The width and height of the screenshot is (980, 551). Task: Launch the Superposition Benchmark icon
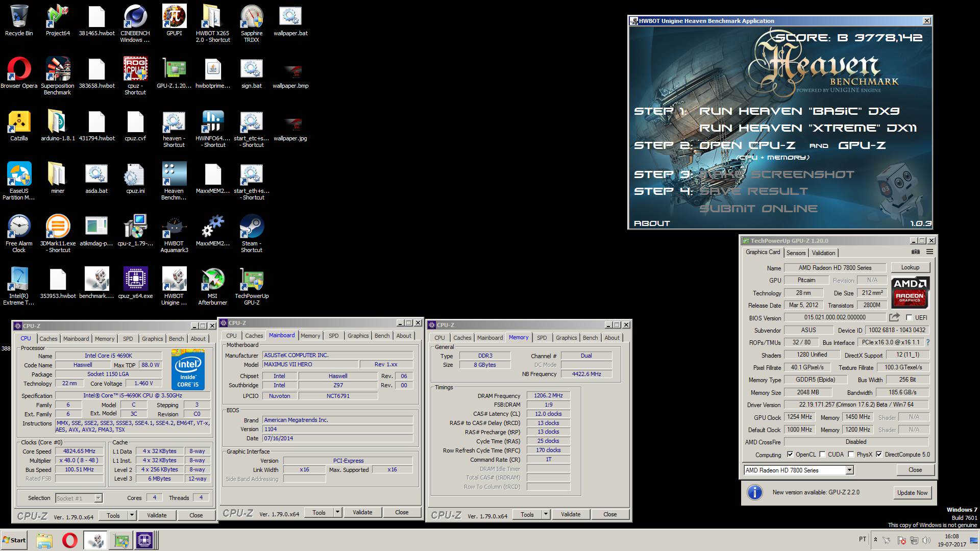tap(58, 76)
